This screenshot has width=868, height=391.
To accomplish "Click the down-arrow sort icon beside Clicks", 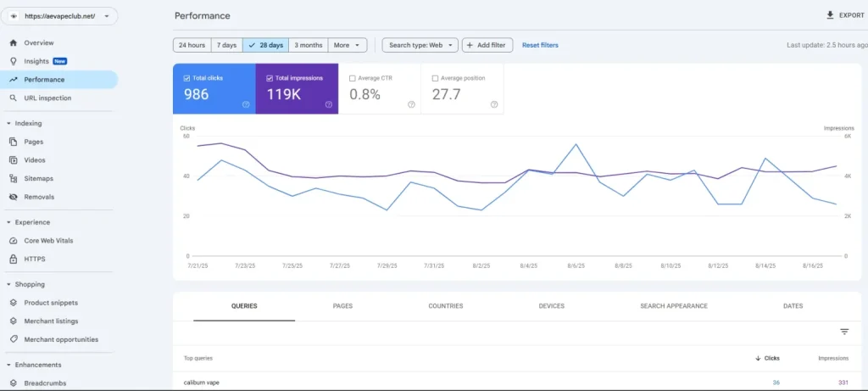I will point(758,358).
